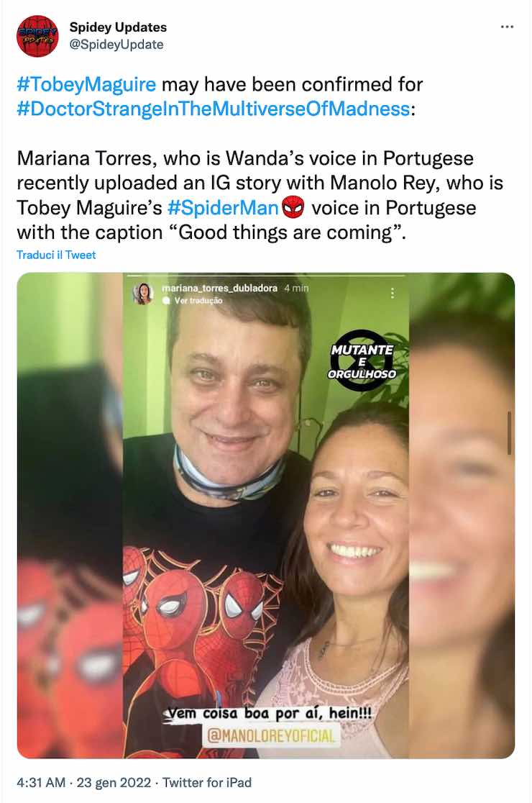Screen dimensions: 532x803
Task: Open the tweet's three-dot more menu
Action: click(507, 27)
